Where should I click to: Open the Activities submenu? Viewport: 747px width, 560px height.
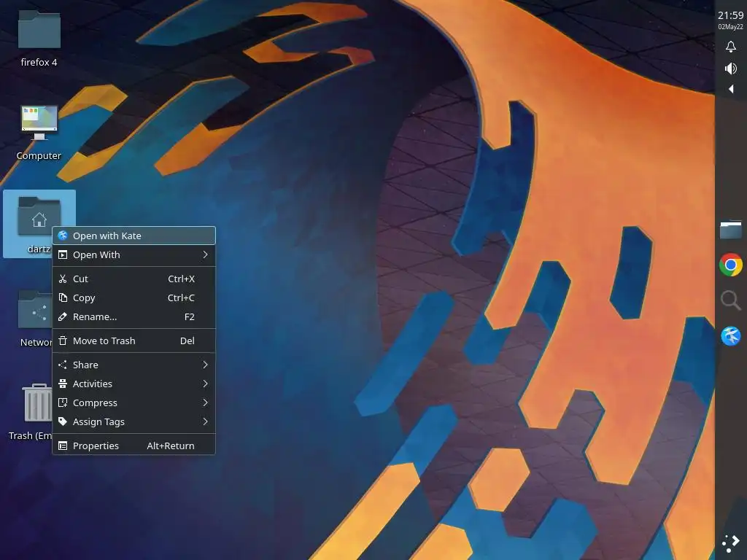pyautogui.click(x=134, y=384)
